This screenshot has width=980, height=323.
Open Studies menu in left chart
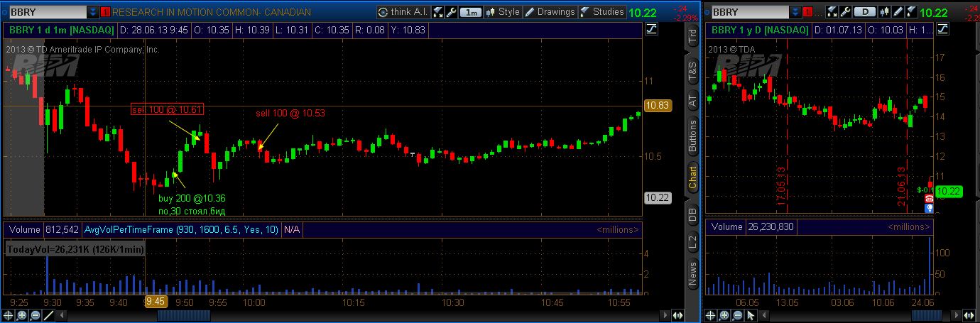pyautogui.click(x=602, y=11)
